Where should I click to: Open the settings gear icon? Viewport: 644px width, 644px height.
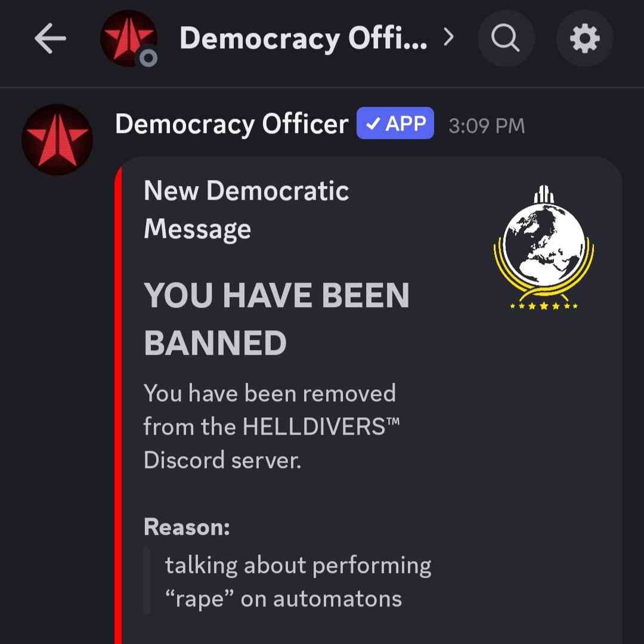point(585,38)
